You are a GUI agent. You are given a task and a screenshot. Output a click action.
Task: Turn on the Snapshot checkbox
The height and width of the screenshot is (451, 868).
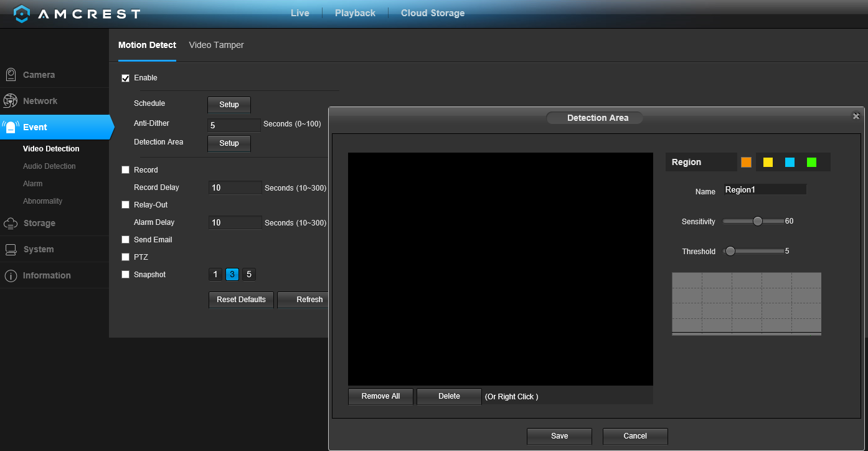pos(125,275)
